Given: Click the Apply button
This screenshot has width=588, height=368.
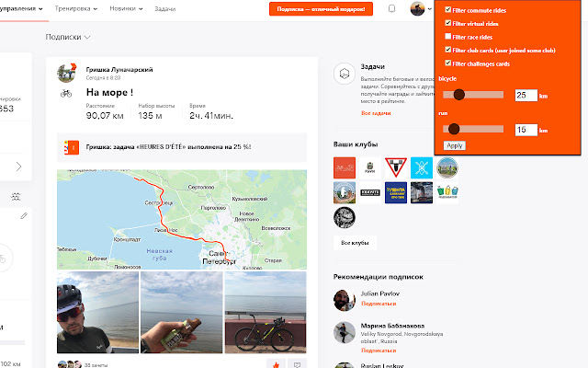Looking at the screenshot, I should tap(455, 145).
